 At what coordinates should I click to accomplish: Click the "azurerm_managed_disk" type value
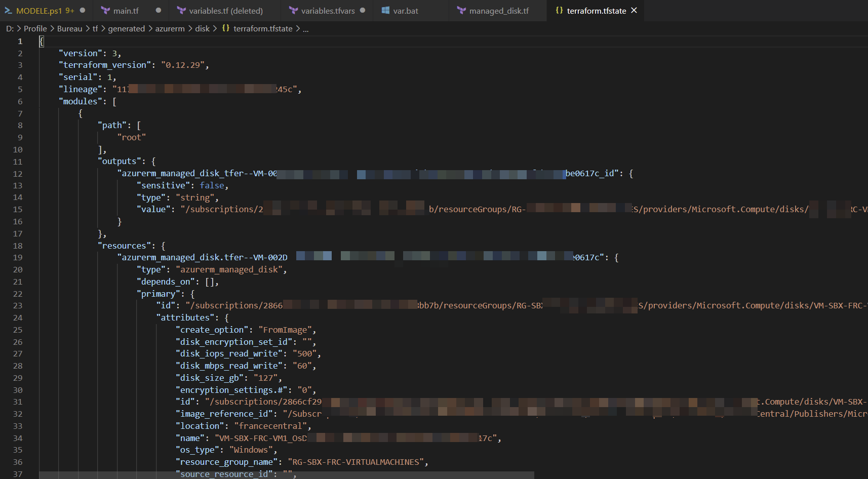(x=229, y=270)
